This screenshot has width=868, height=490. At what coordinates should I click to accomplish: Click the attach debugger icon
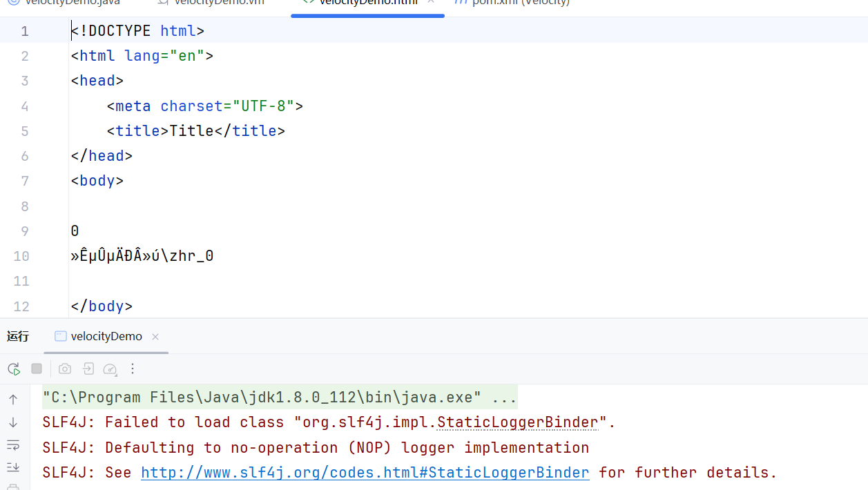[x=88, y=369]
